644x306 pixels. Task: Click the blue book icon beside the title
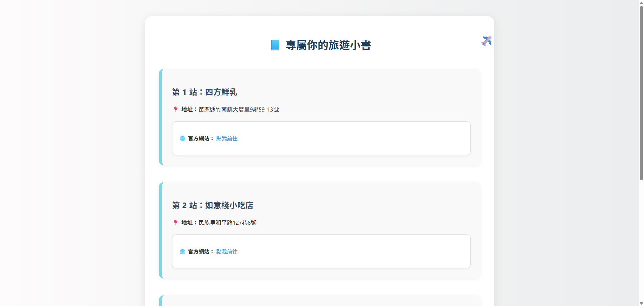pos(275,45)
